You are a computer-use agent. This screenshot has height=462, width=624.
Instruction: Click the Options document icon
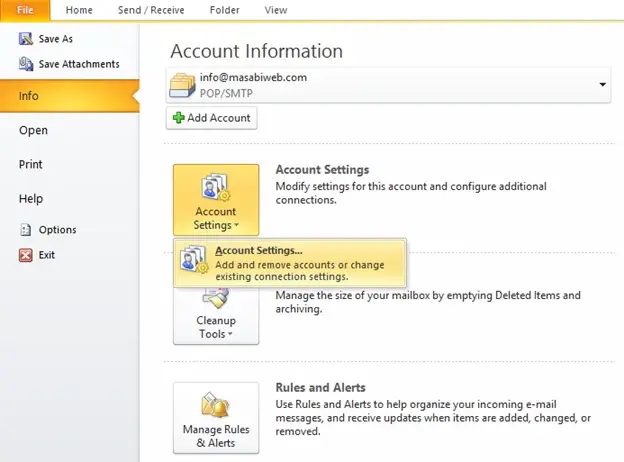pyautogui.click(x=25, y=230)
